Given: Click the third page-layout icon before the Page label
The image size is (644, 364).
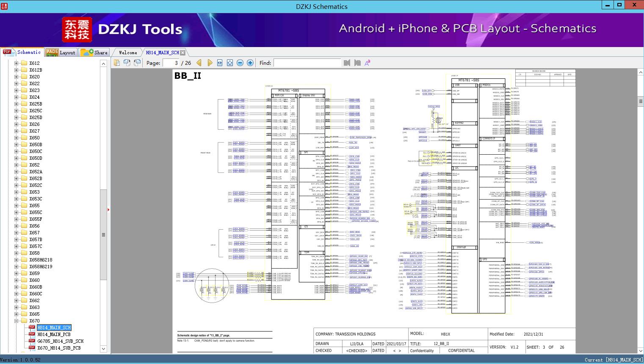Looking at the screenshot, I should pos(137,63).
